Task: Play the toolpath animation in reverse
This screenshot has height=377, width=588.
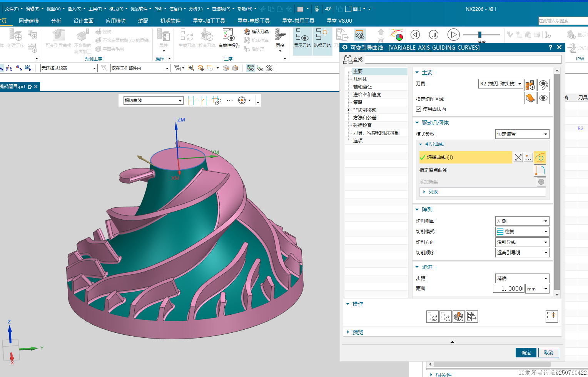Action: [x=415, y=35]
